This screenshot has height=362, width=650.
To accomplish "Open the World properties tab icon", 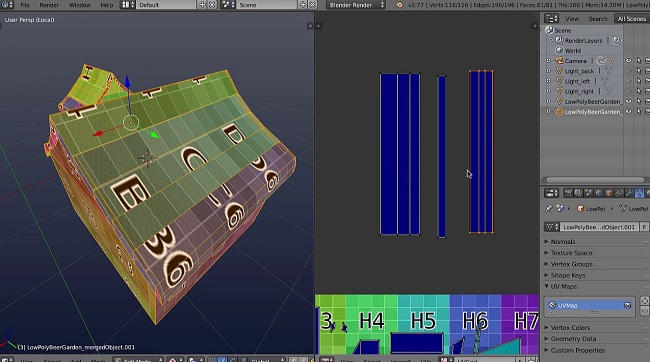I will 599,193.
